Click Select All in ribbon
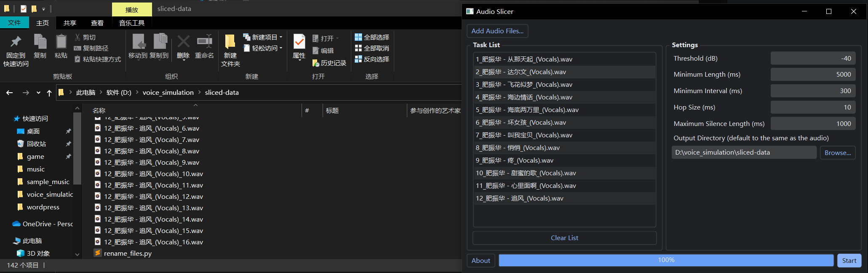 tap(372, 37)
